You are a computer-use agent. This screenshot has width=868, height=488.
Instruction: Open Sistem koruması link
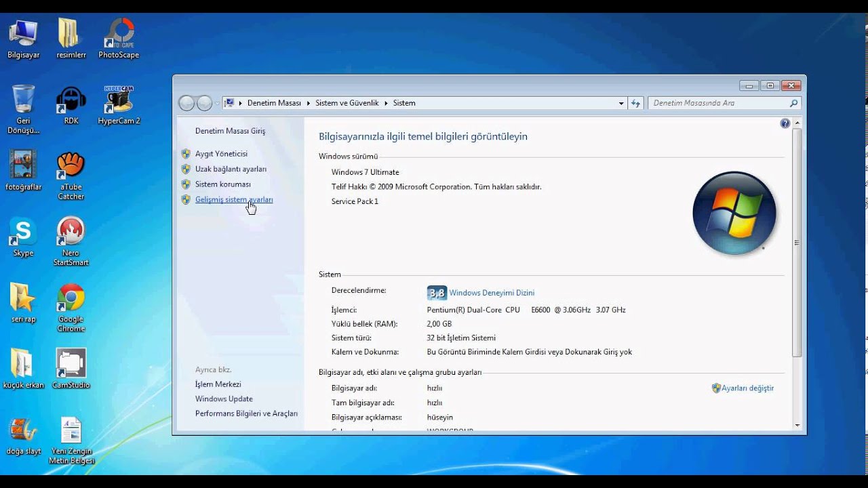pos(223,184)
